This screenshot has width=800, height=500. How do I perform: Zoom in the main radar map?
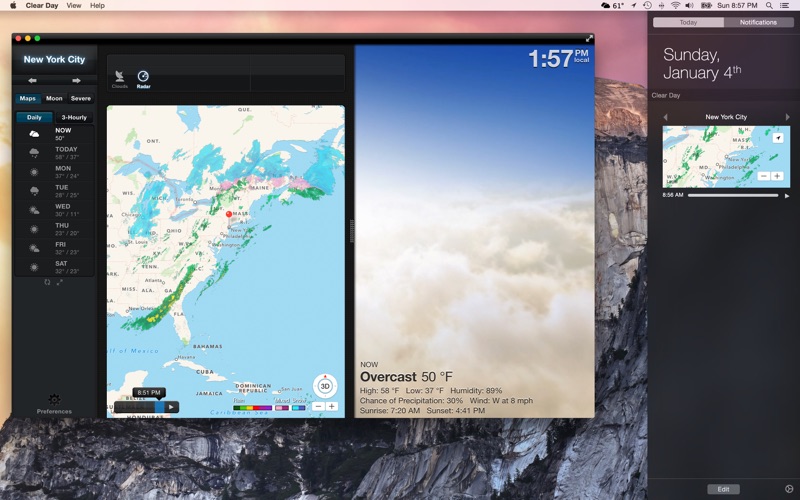click(x=332, y=407)
